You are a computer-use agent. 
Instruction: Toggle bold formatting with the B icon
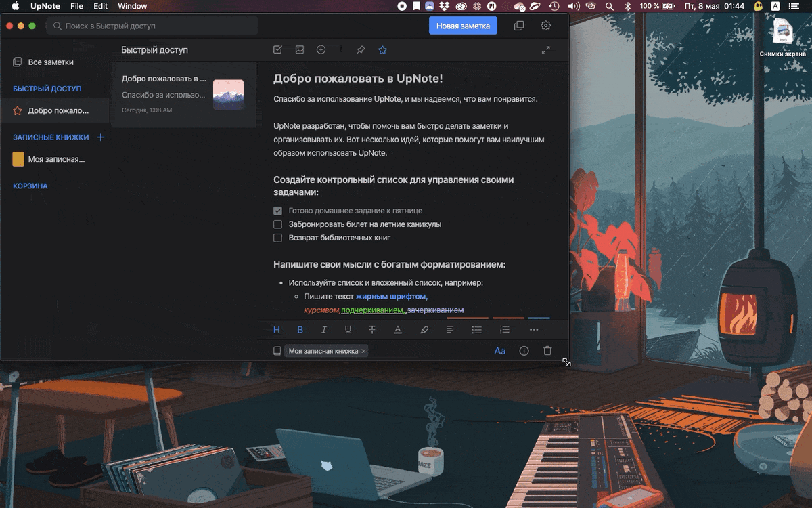pyautogui.click(x=300, y=330)
